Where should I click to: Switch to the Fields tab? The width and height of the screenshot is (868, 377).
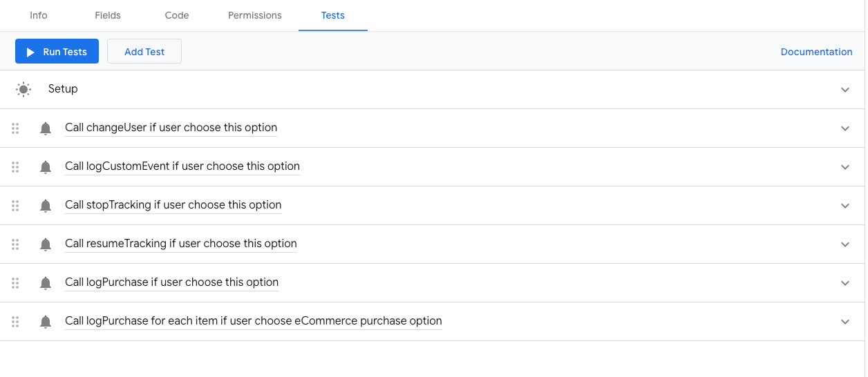tap(108, 15)
